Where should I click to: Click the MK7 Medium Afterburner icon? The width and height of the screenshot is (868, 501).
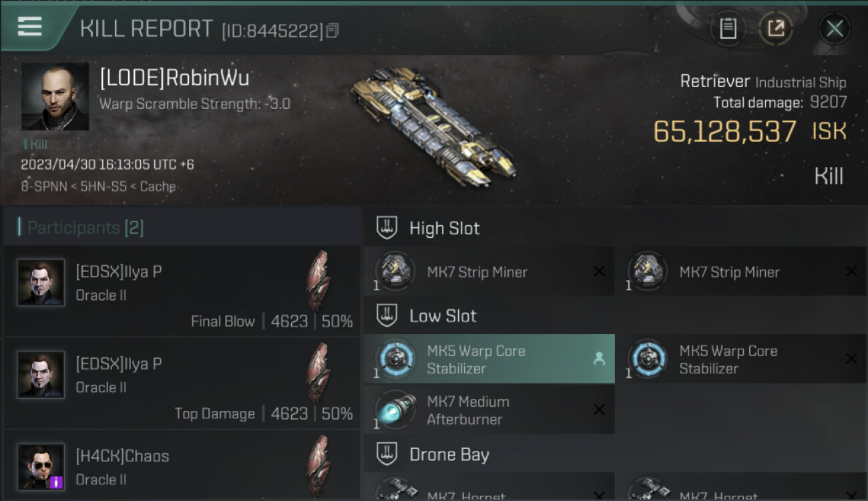(395, 411)
